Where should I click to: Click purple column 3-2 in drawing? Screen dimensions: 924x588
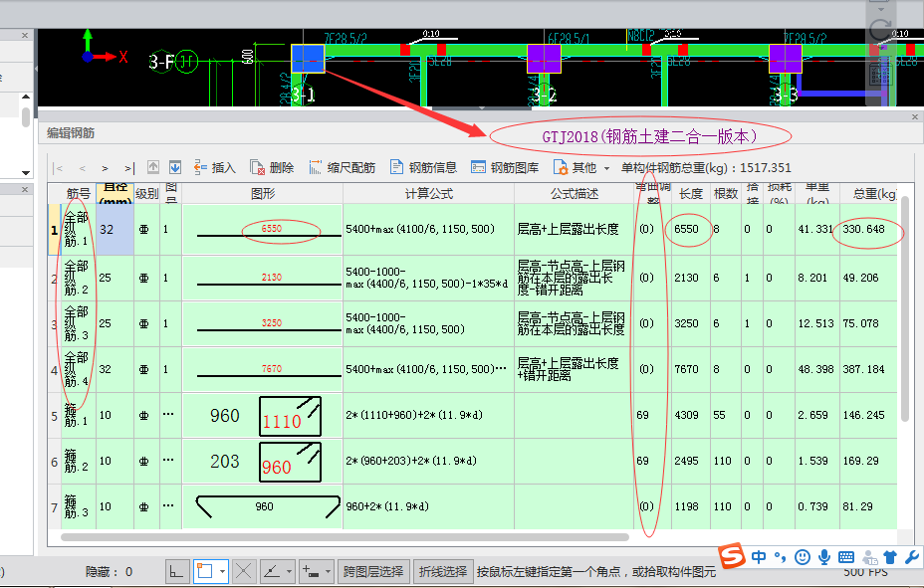pos(544,59)
